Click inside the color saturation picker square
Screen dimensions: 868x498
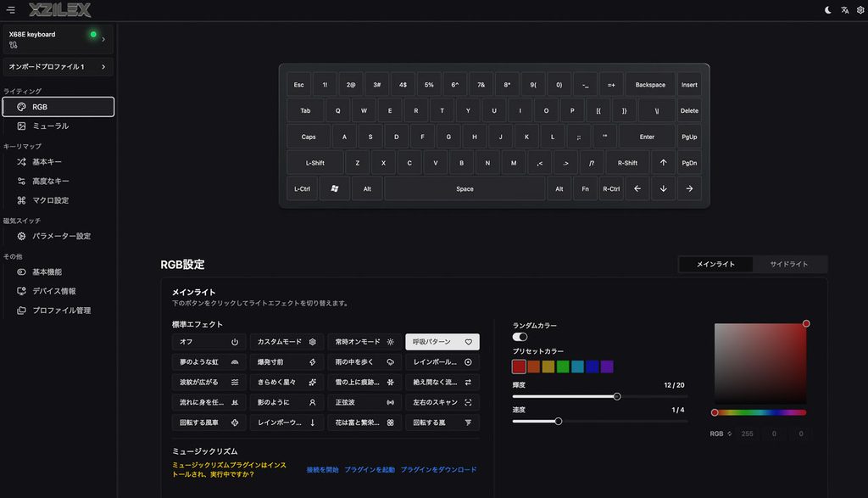(760, 363)
